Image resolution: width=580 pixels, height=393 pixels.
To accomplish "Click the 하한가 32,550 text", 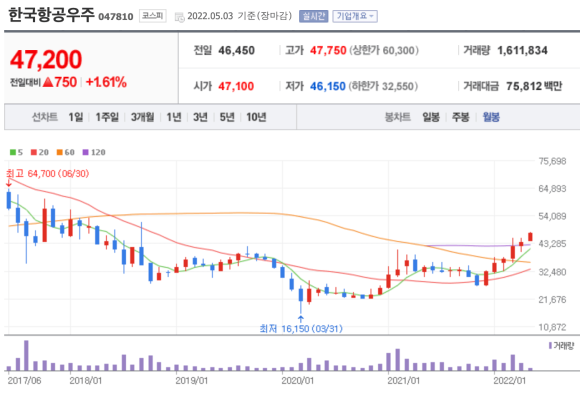I will click(383, 86).
